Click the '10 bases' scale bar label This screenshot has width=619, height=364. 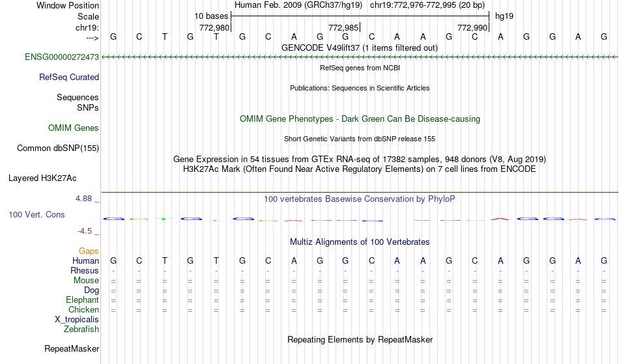click(211, 16)
